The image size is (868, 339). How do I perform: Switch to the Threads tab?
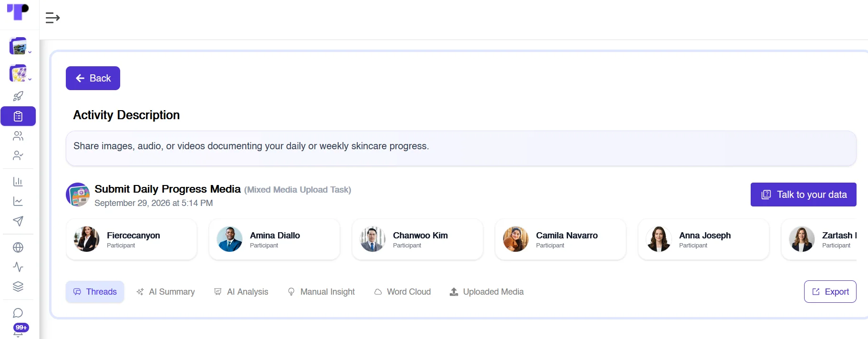pyautogui.click(x=95, y=292)
